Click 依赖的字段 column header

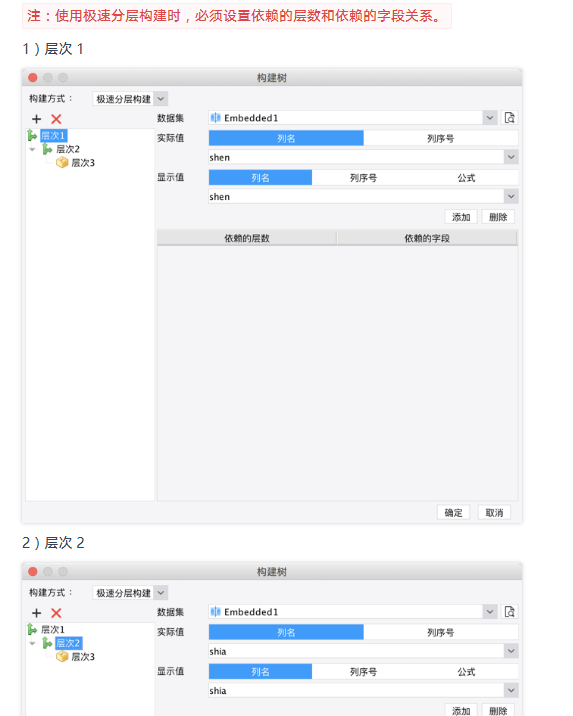tap(427, 238)
